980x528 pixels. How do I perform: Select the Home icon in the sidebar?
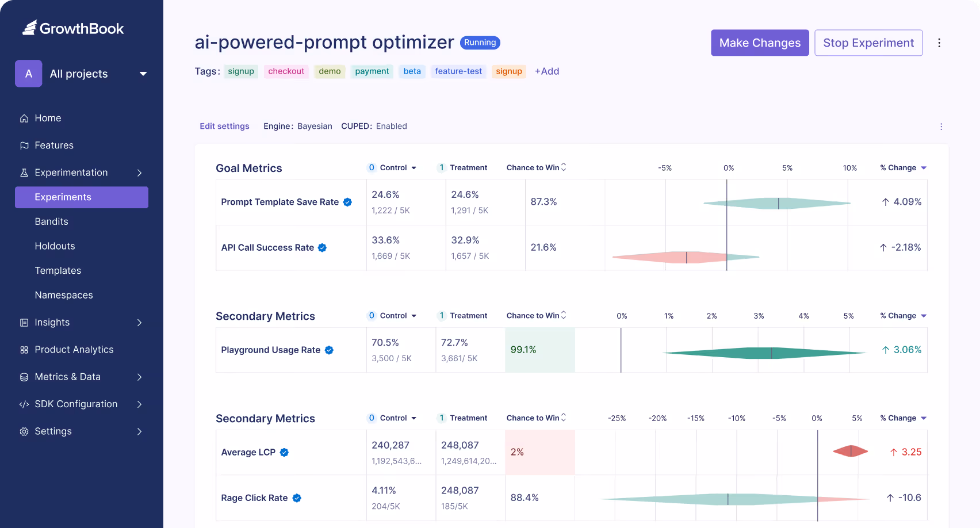click(x=24, y=118)
